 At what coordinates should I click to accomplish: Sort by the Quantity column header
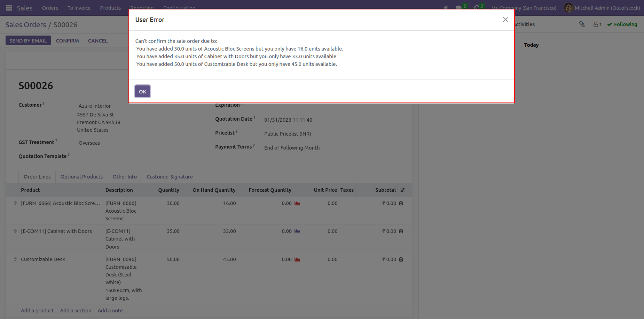[x=169, y=190]
